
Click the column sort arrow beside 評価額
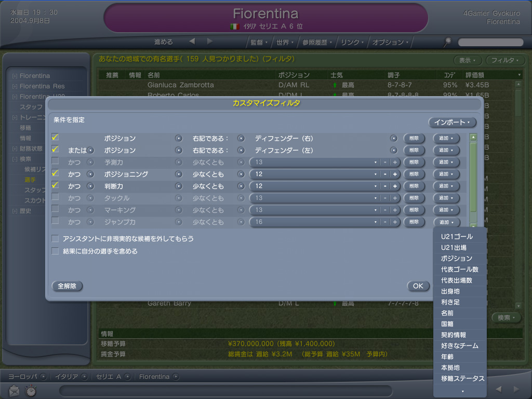coord(519,75)
